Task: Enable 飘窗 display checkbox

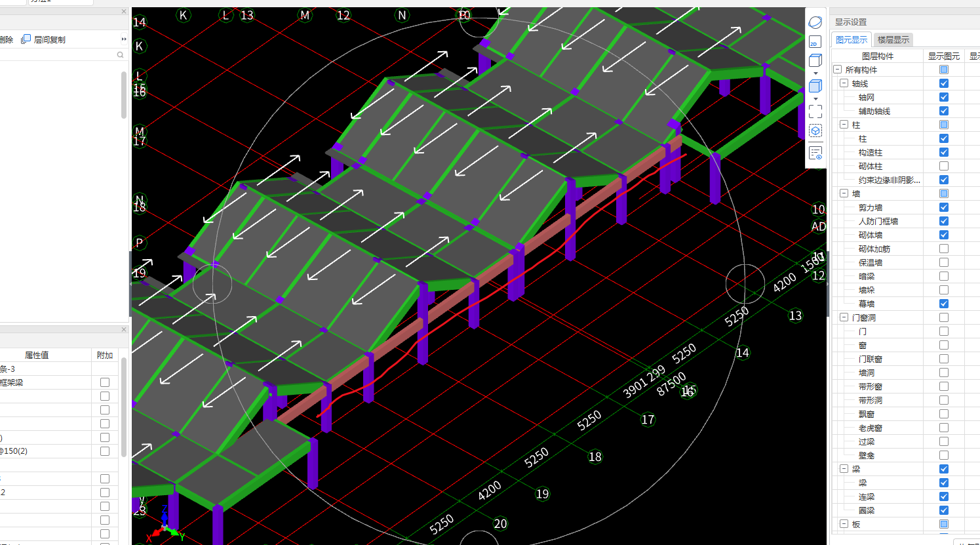Action: point(944,414)
